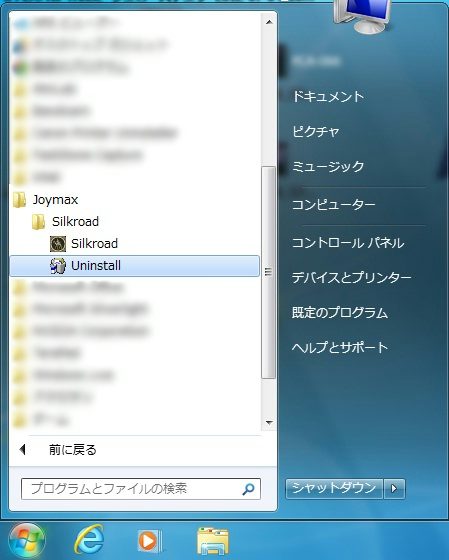Click the program list scrollbar thumb
The height and width of the screenshot is (560, 449).
pyautogui.click(x=269, y=272)
